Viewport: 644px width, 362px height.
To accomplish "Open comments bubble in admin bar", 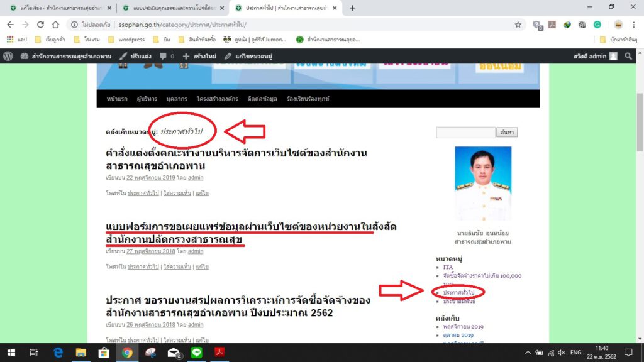I will click(x=167, y=56).
